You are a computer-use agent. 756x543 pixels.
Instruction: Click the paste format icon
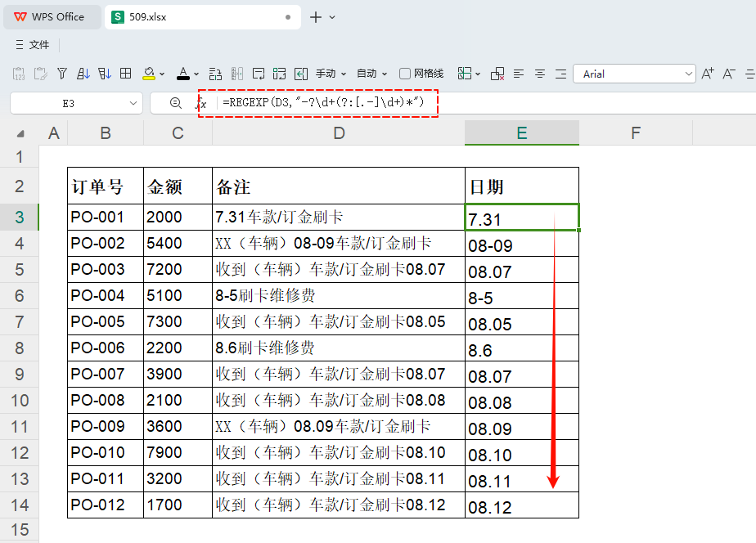pos(41,74)
